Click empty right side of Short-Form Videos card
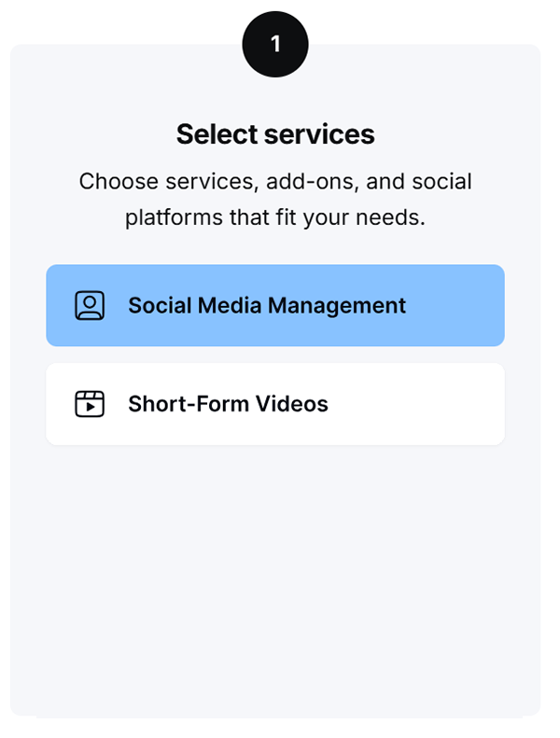The image size is (560, 738). tap(417, 404)
